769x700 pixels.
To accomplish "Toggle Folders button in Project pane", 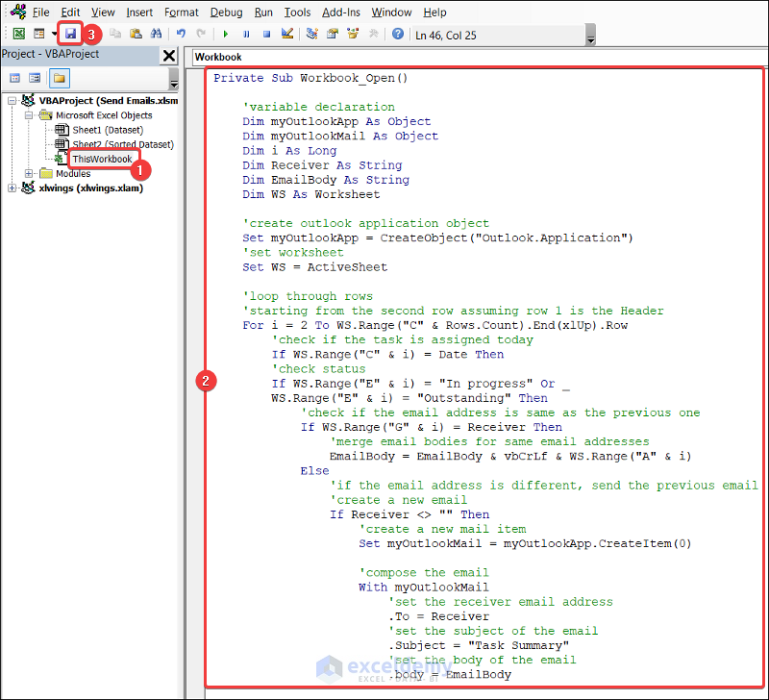I will (x=60, y=78).
